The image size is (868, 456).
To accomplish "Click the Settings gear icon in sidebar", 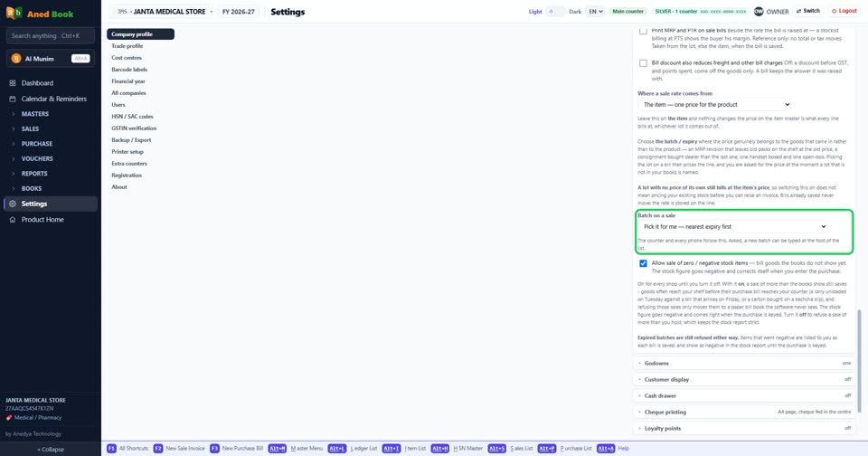I will click(13, 204).
